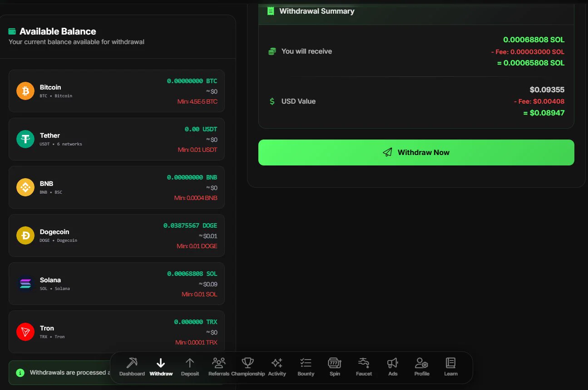This screenshot has height=390, width=588.
Task: Click the 0.000000 TRX balance amount
Action: point(196,322)
